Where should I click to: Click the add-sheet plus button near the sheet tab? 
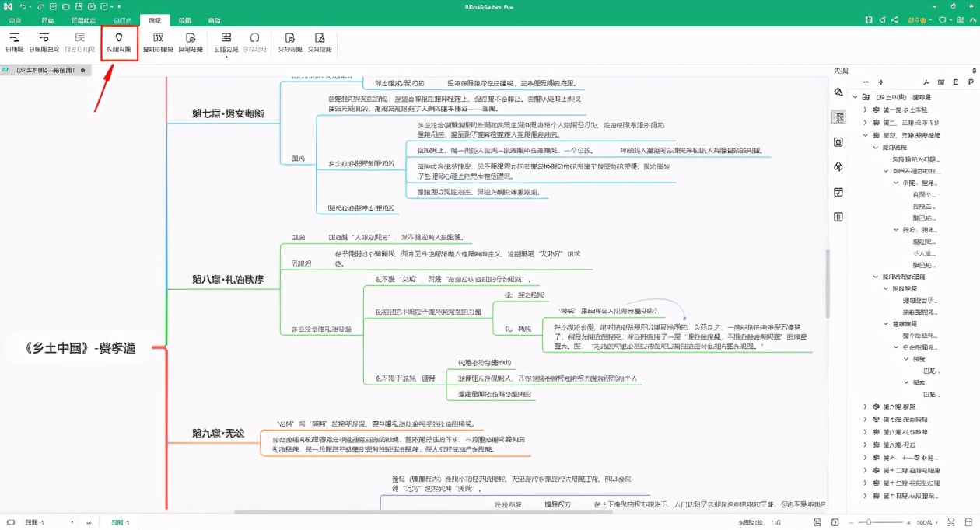[x=89, y=520]
